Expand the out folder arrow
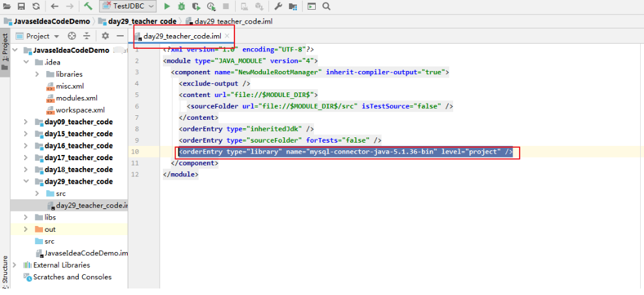This screenshot has width=644, height=295. tap(26, 229)
